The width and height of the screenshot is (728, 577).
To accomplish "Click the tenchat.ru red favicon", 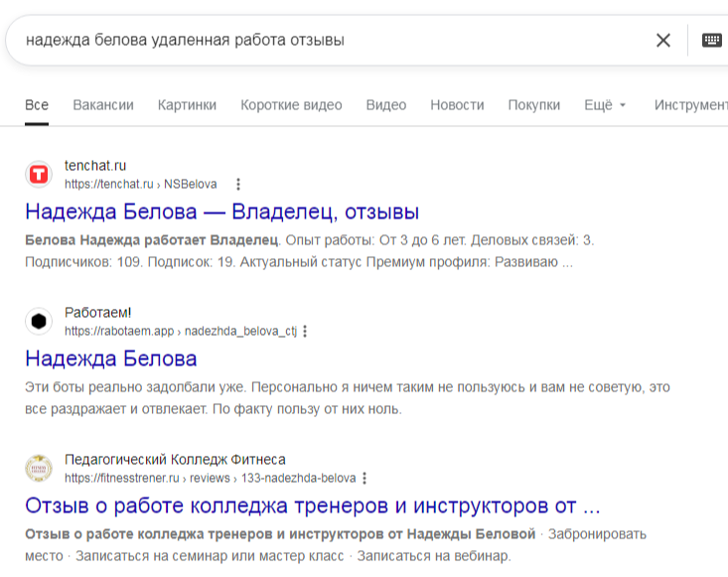I will (x=39, y=175).
